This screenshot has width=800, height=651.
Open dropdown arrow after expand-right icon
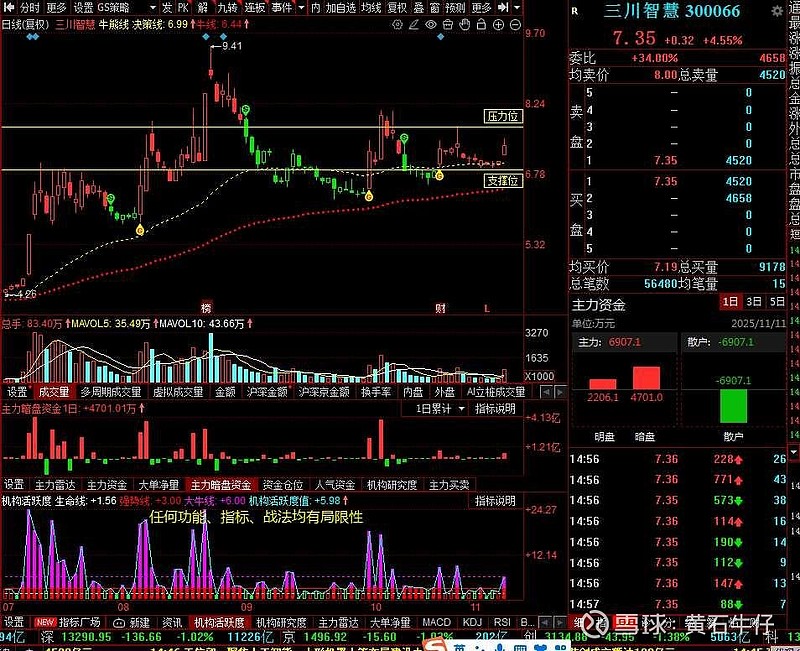click(x=517, y=8)
